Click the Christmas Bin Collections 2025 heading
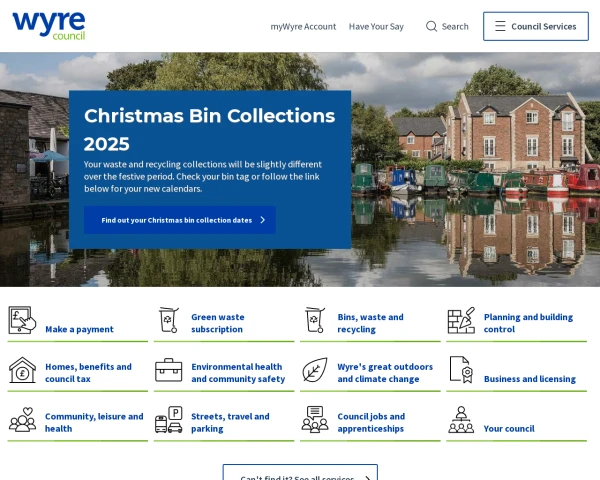 tap(209, 129)
